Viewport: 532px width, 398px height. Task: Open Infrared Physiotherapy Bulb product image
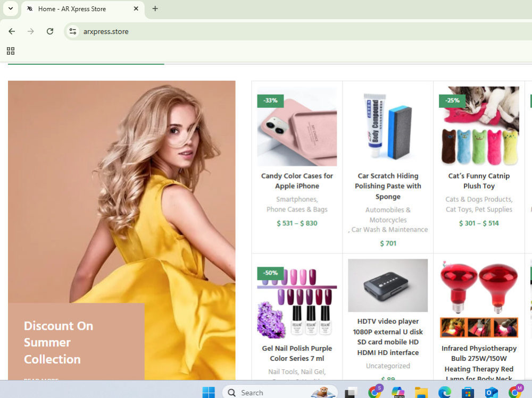point(479,299)
